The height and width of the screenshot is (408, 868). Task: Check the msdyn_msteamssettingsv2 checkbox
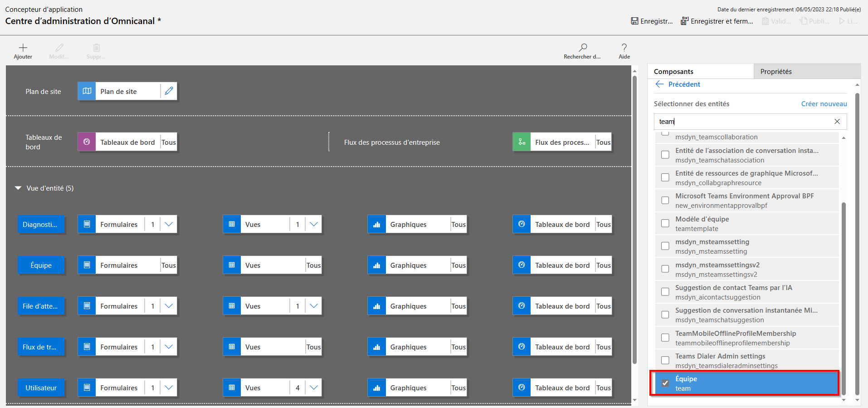point(665,269)
